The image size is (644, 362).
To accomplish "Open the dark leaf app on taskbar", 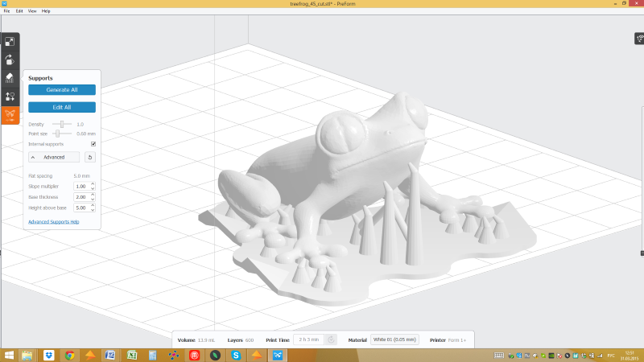I will pos(215,356).
